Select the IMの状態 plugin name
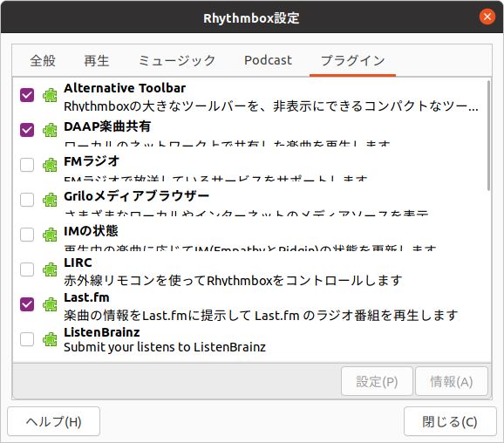The width and height of the screenshot is (504, 443). tap(91, 231)
